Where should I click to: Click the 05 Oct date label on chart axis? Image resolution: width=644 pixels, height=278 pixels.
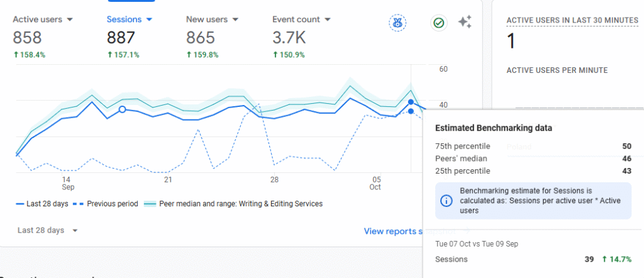pos(375,183)
